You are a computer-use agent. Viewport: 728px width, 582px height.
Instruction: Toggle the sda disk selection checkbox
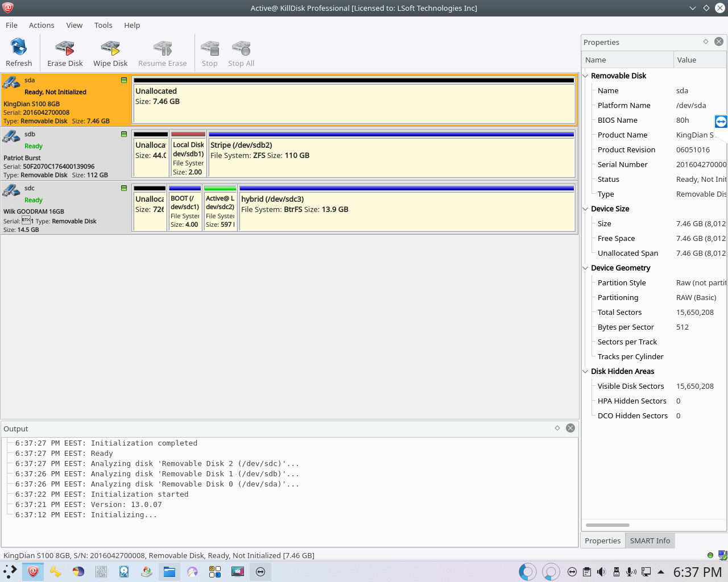tap(124, 80)
